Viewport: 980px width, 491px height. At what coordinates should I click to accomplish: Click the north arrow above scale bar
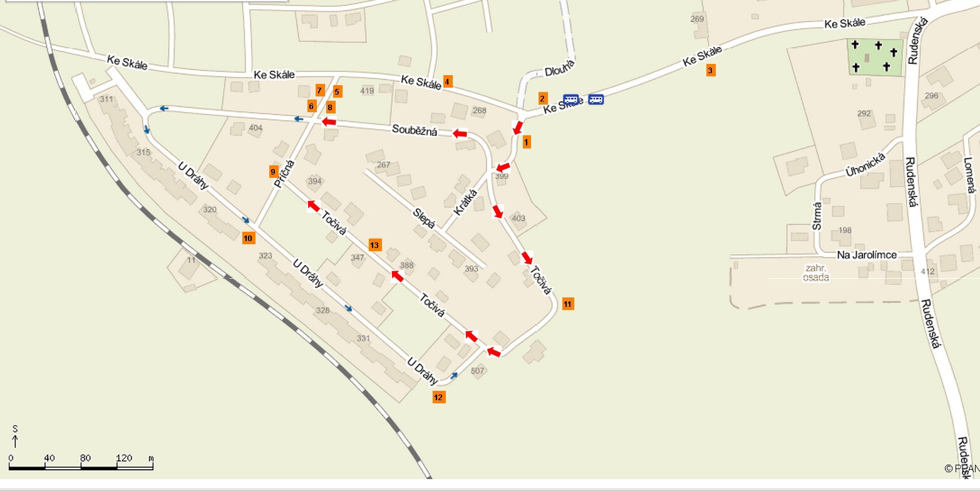(15, 437)
